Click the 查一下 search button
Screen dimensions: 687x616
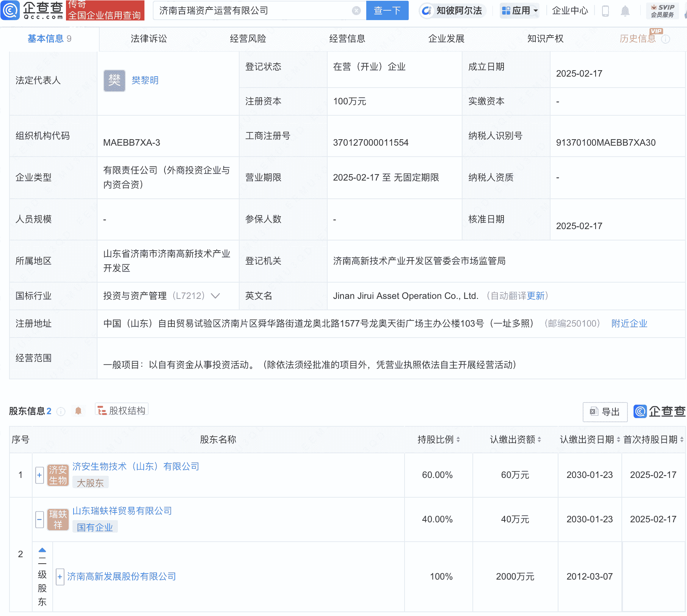(387, 11)
